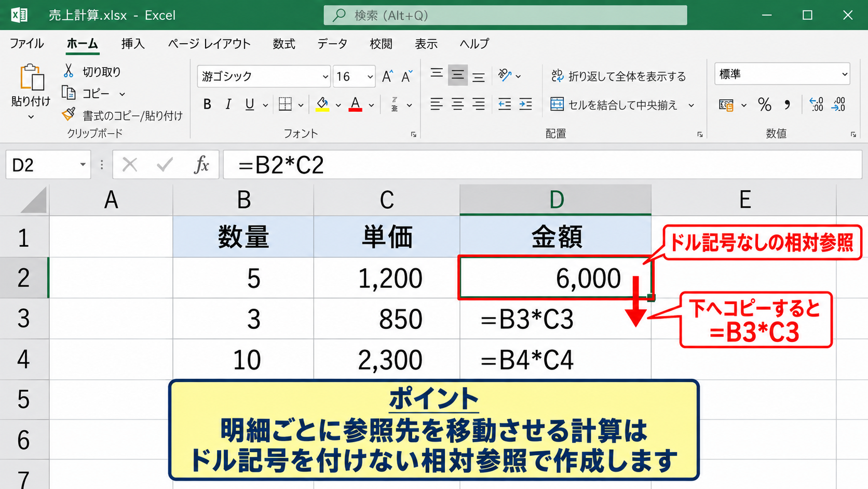The height and width of the screenshot is (489, 868).
Task: Apply percent style format
Action: 764,105
